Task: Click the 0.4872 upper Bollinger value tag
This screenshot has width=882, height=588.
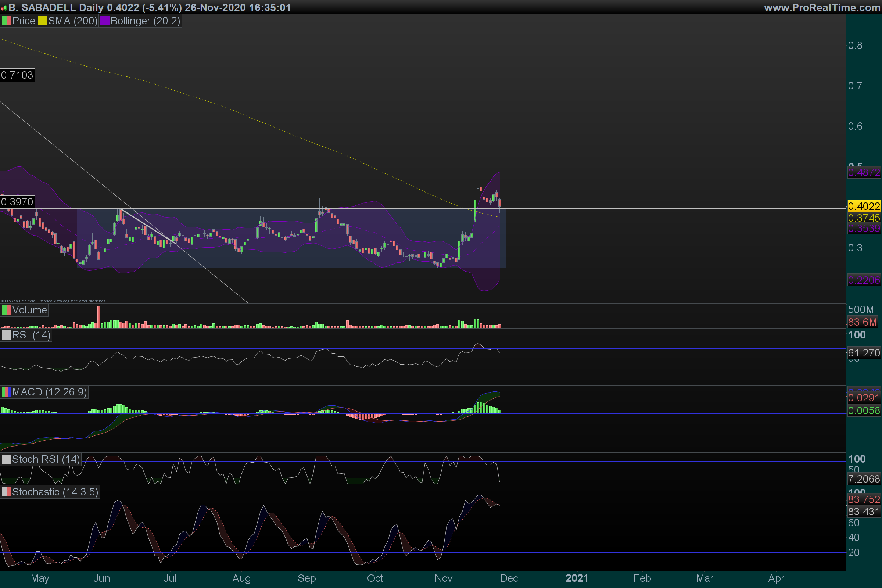Action: pos(864,173)
